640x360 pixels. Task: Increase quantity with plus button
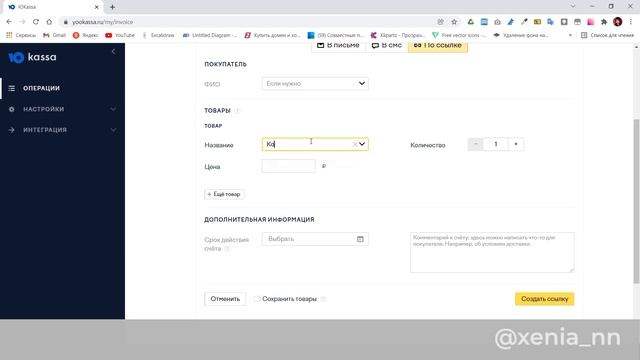pos(516,144)
